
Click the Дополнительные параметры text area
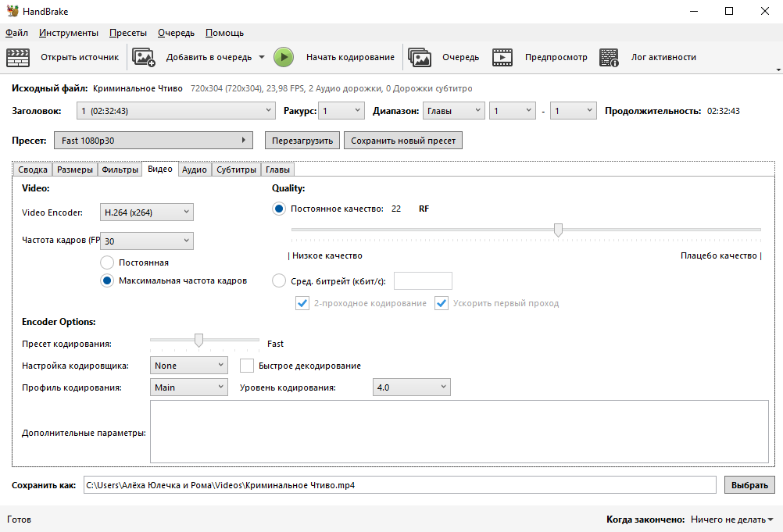click(x=459, y=432)
